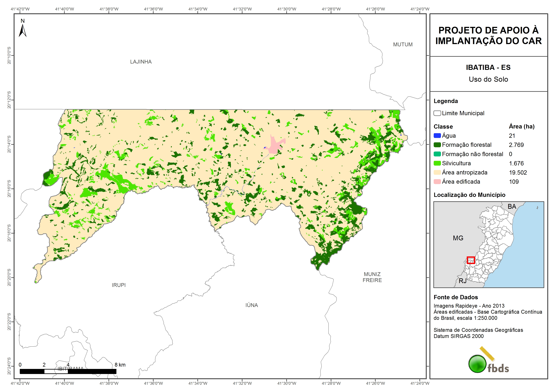Click the black and white scale bar
The width and height of the screenshot is (555, 392).
coord(68,371)
